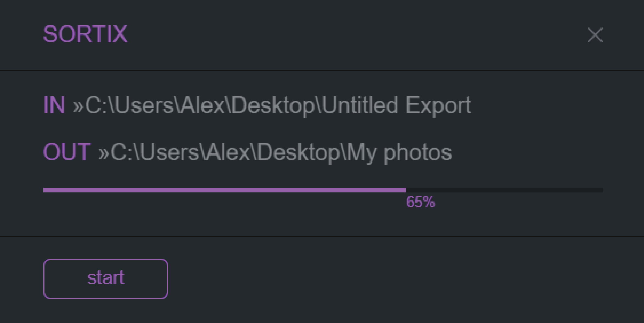Click "Untitled Export" in the IN path
Viewport: 644px width, 323px height.
[396, 105]
